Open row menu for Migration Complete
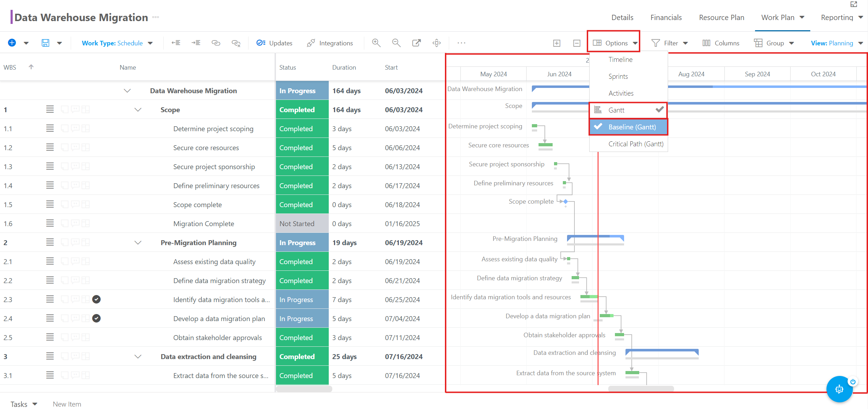The height and width of the screenshot is (409, 868). tap(50, 223)
